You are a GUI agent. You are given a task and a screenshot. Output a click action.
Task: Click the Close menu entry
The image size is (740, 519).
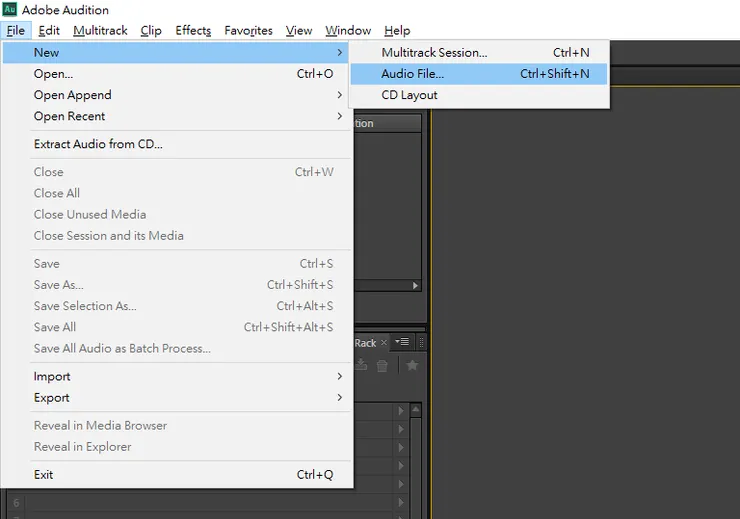click(177, 172)
